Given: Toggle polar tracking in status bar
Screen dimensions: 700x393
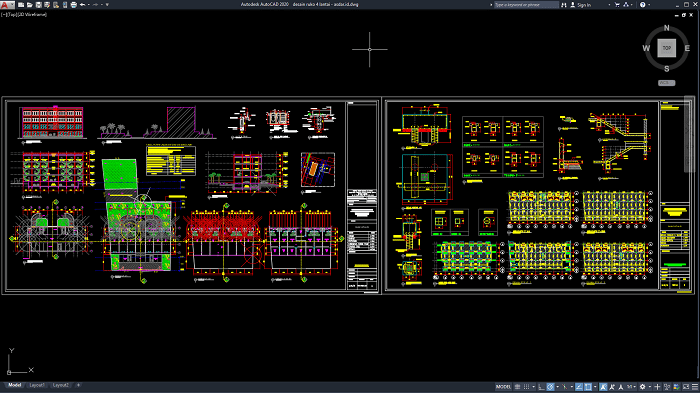Looking at the screenshot, I should [x=550, y=387].
